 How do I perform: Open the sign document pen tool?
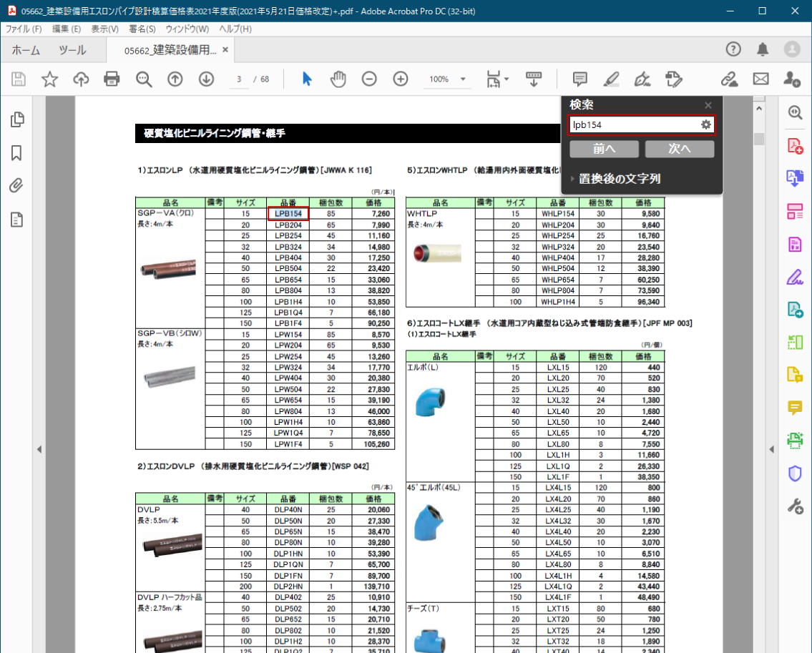click(642, 79)
